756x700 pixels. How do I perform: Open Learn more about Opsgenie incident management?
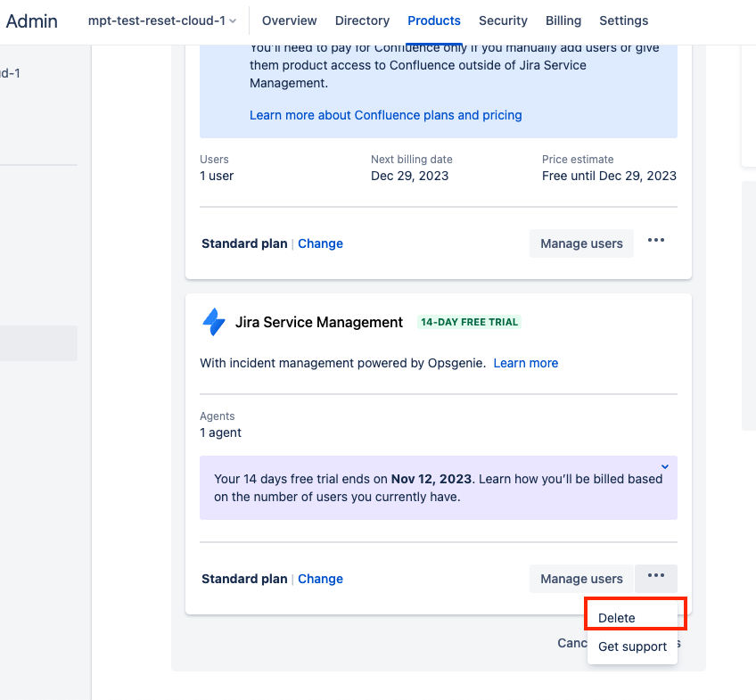525,363
